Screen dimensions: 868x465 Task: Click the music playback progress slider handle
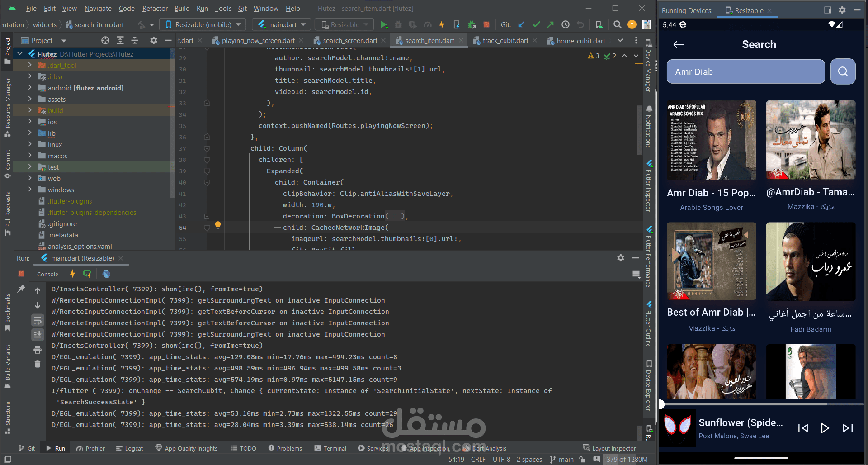[661, 404]
